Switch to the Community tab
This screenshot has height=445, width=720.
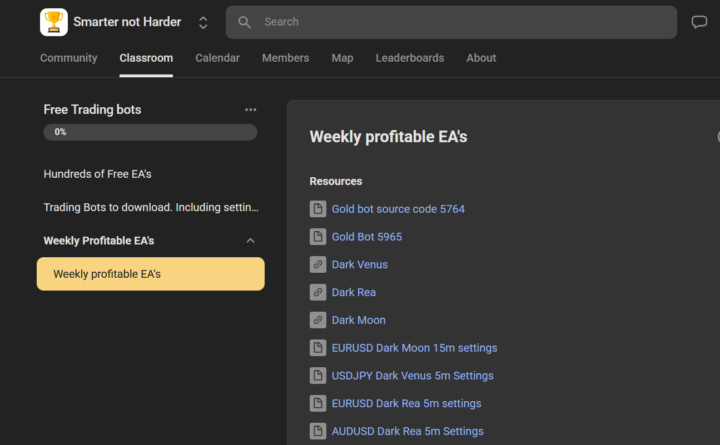[x=68, y=58]
